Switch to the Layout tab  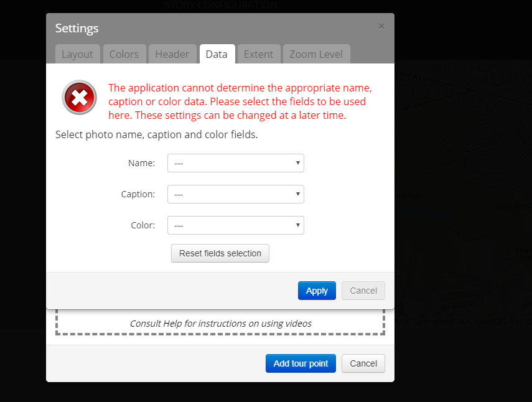coord(77,54)
